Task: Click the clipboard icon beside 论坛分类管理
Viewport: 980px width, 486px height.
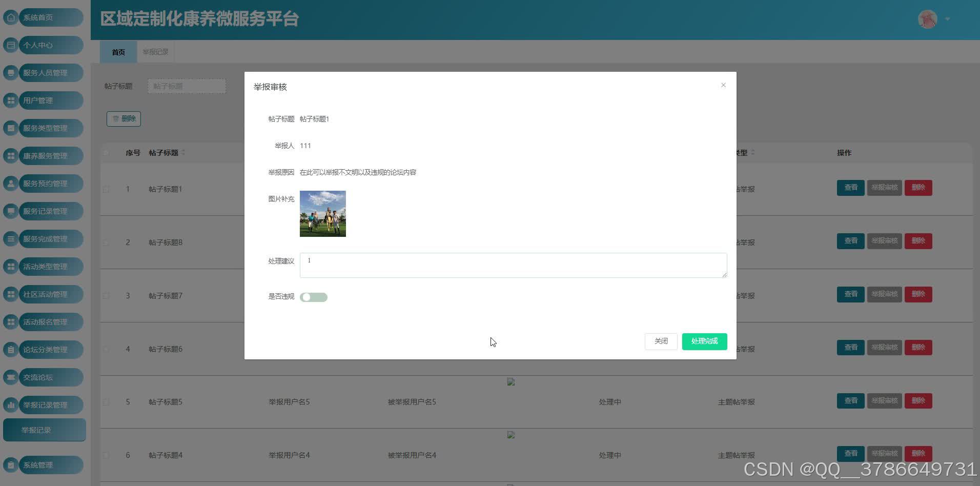Action: coord(11,350)
